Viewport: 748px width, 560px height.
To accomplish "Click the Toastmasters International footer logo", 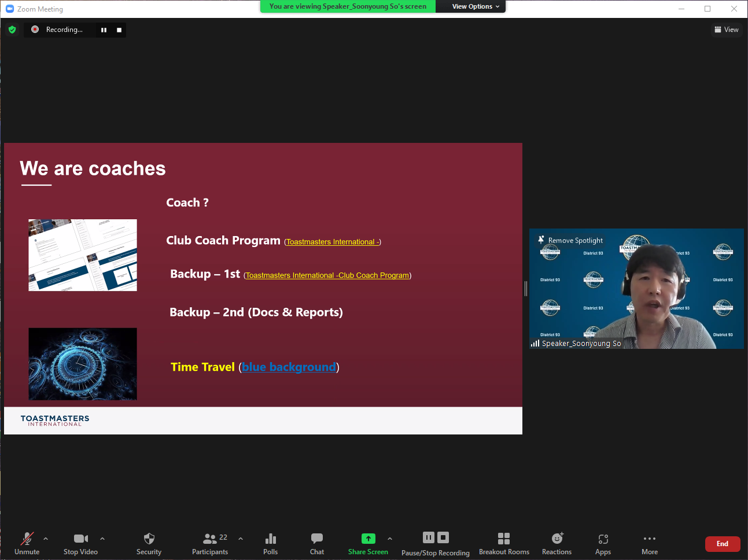I will click(55, 421).
